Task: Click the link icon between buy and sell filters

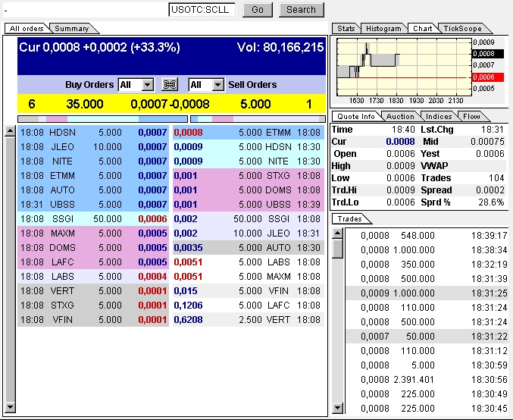Action: click(170, 85)
